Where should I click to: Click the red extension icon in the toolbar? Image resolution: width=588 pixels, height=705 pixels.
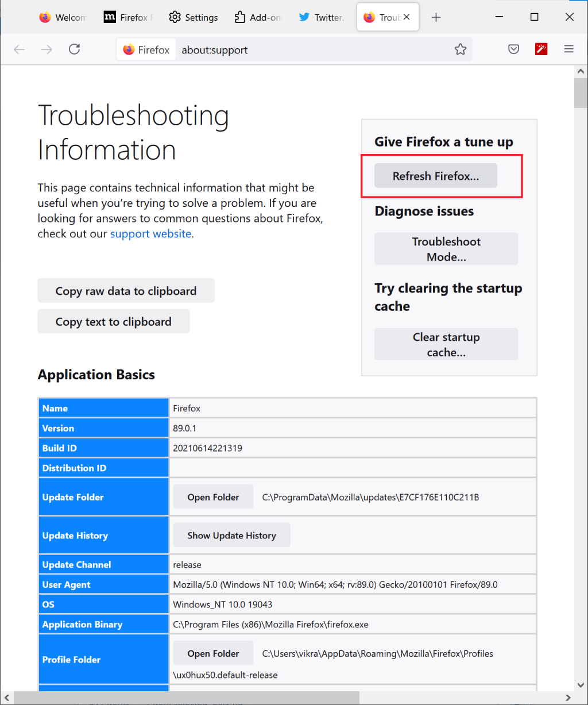tap(541, 49)
